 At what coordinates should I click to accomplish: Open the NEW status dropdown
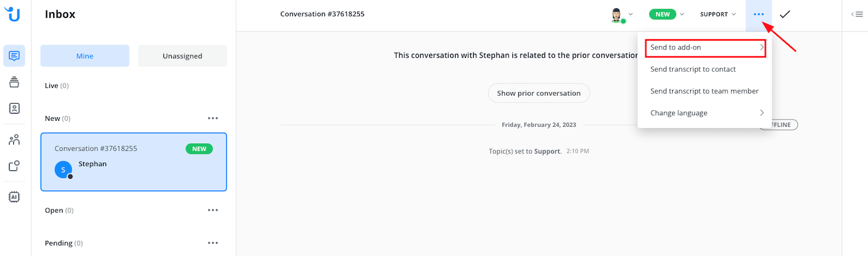(667, 14)
